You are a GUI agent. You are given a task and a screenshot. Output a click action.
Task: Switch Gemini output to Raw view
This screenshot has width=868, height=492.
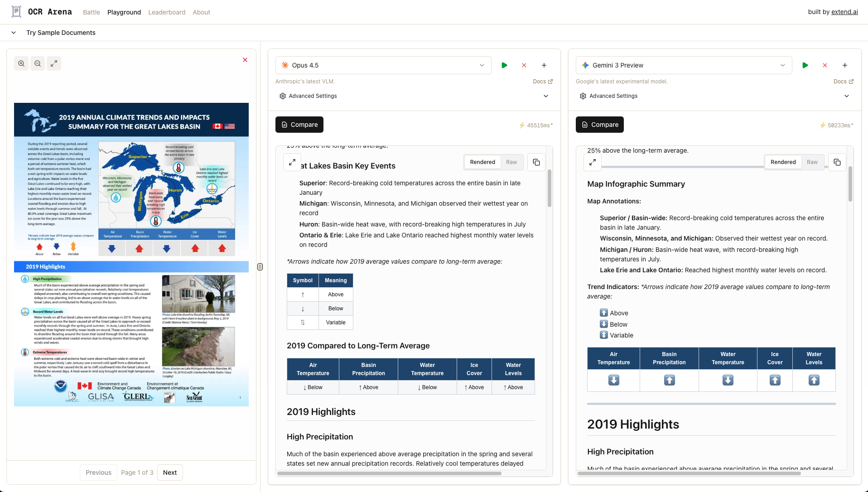pos(812,162)
